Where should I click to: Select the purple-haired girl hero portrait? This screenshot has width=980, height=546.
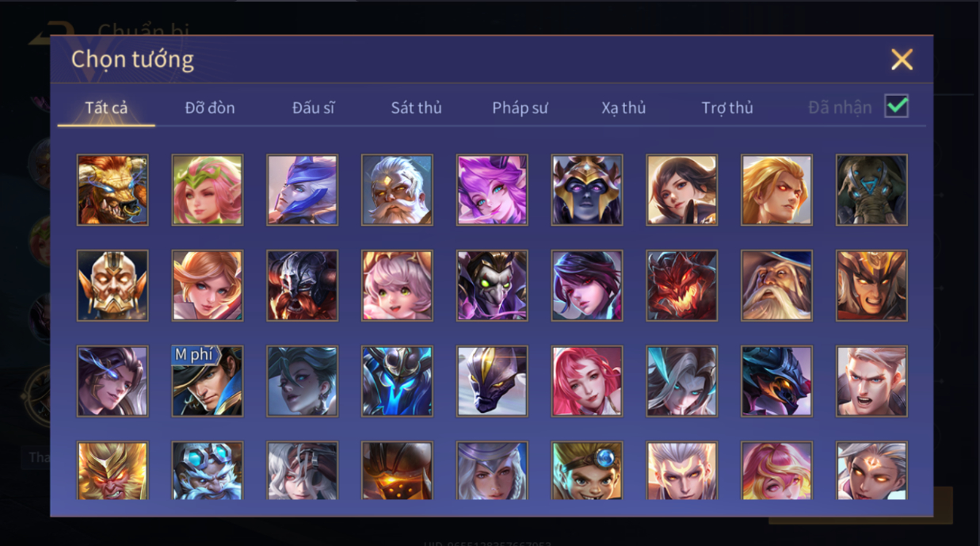(492, 190)
